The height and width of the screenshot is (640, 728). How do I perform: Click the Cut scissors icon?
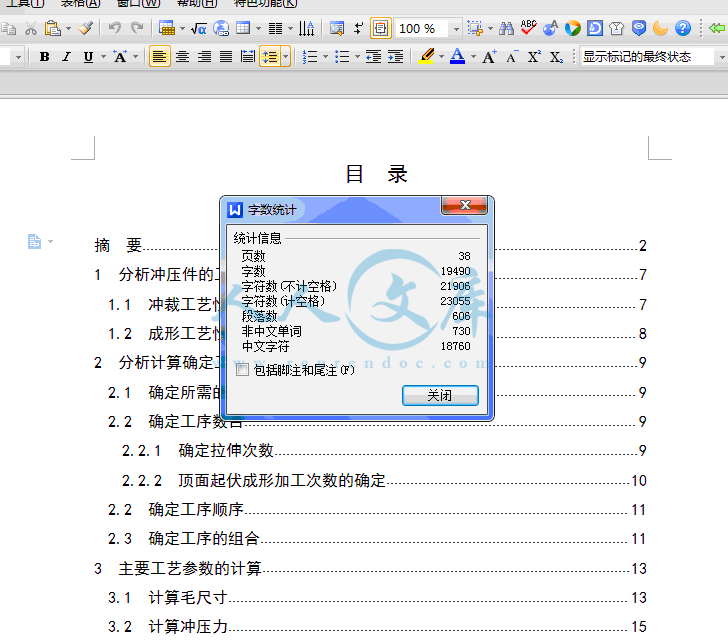click(31, 29)
